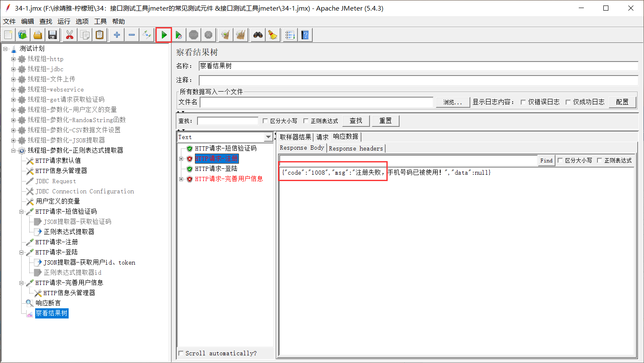
Task: Click the blue plus Expand All icon
Action: point(117,35)
